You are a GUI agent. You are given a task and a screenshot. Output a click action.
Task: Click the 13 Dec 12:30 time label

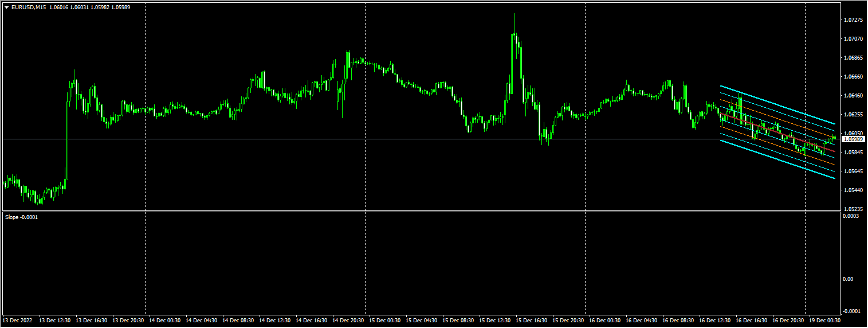click(x=55, y=321)
